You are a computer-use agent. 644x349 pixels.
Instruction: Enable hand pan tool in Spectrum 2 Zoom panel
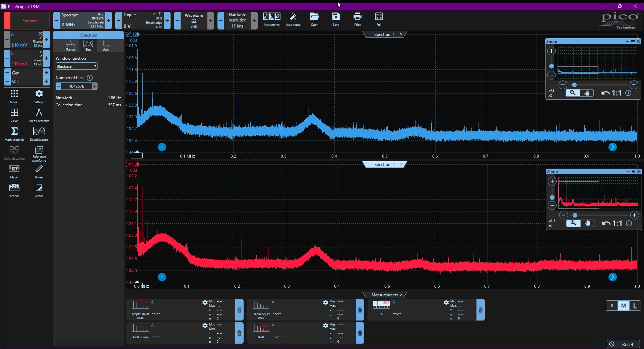[x=587, y=223]
